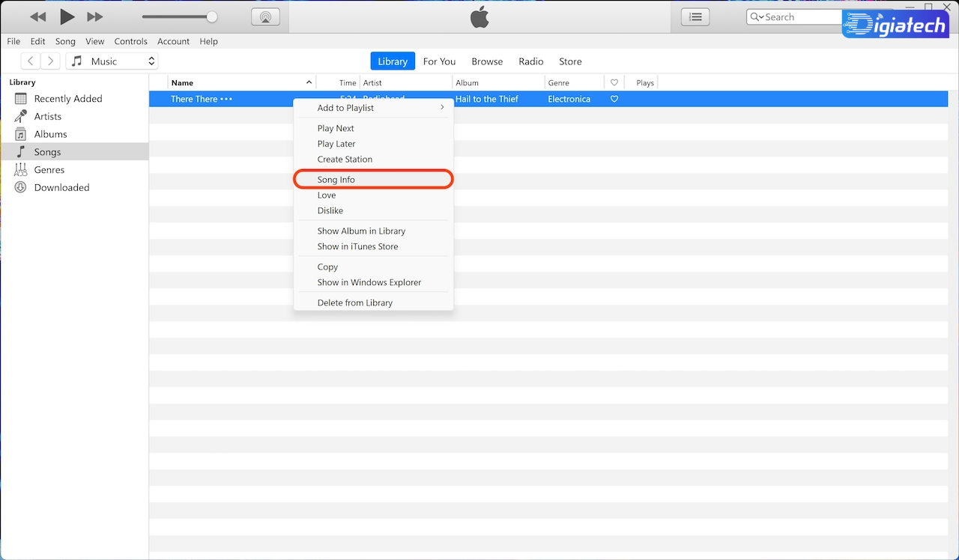This screenshot has height=560, width=959.
Task: Open the Edit menu
Action: tap(37, 41)
